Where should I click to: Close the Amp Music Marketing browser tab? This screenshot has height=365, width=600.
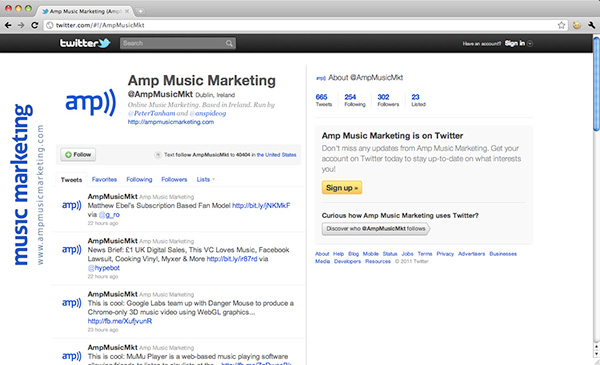127,11
